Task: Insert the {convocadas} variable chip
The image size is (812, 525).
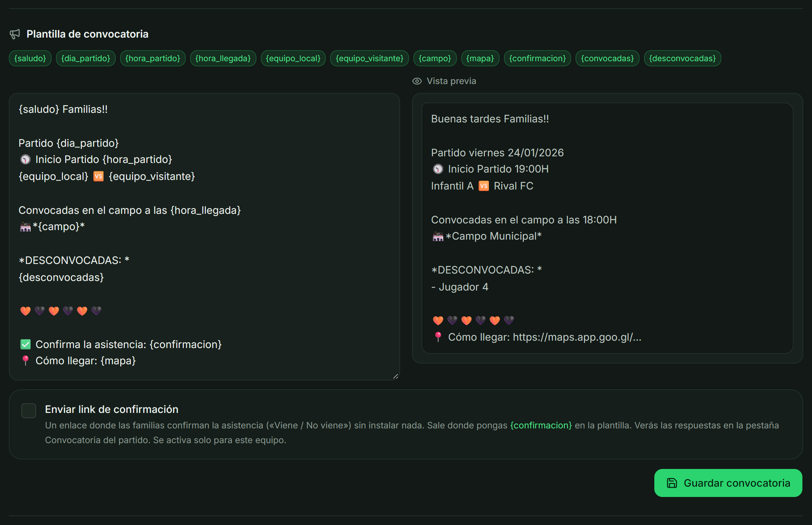Action: coord(608,58)
